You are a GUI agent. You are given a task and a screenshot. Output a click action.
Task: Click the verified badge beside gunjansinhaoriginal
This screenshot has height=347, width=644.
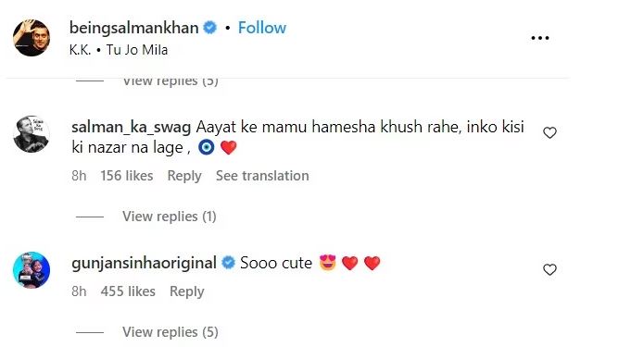pyautogui.click(x=228, y=263)
